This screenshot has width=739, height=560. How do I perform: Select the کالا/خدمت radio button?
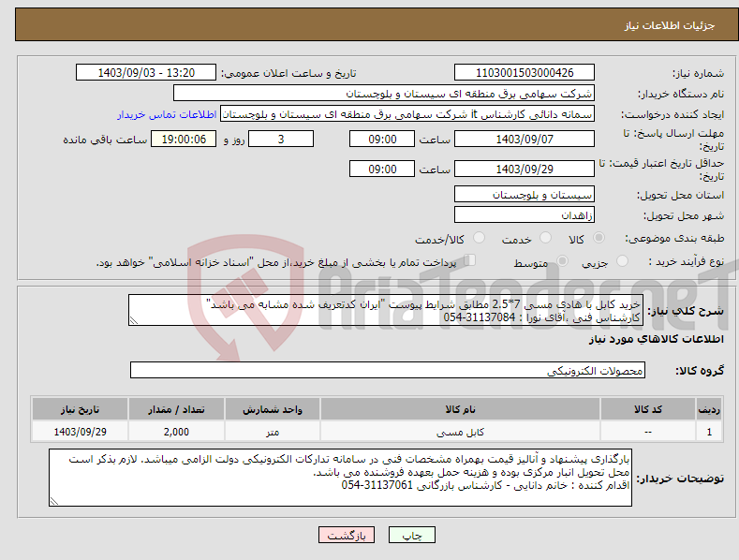tap(479, 238)
